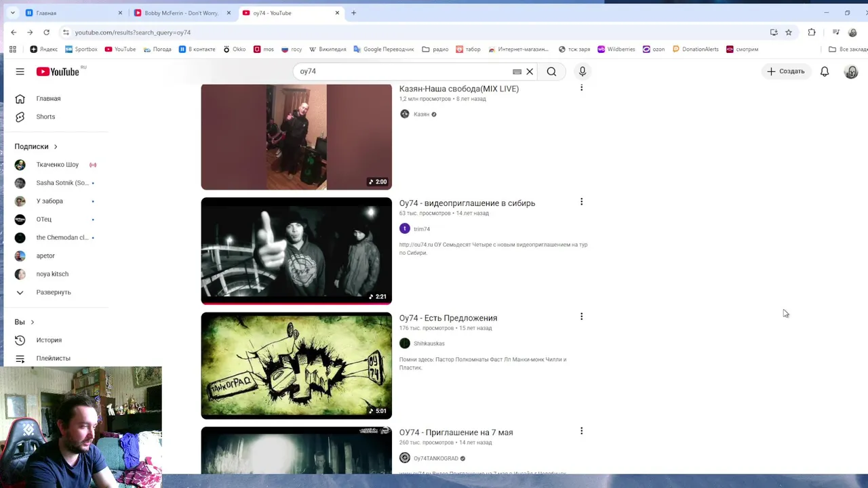
Task: Click the Создать button
Action: pos(785,71)
